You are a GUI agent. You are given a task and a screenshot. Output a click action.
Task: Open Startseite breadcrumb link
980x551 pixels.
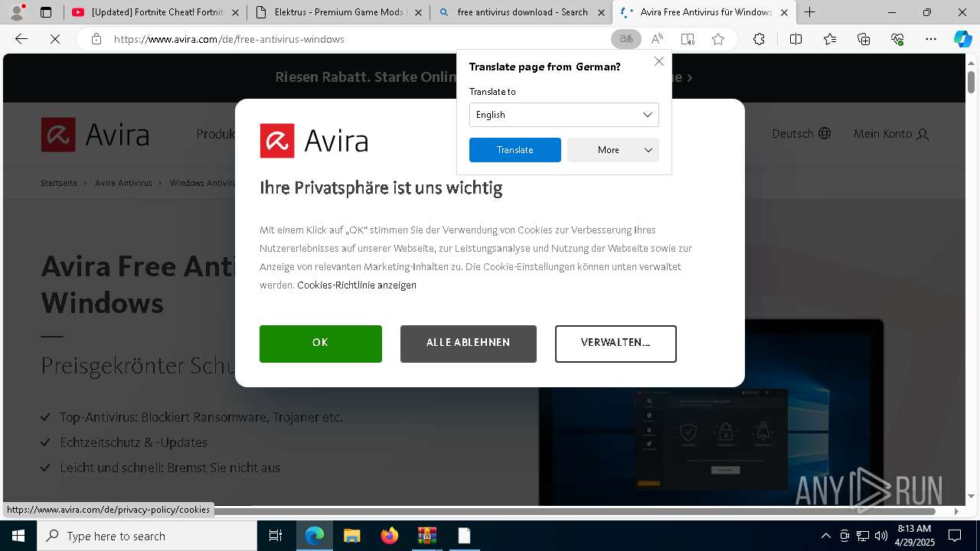(59, 183)
